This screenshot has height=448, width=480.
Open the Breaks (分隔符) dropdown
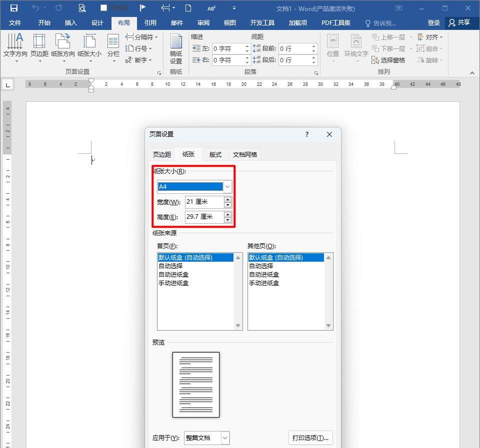tap(142, 37)
